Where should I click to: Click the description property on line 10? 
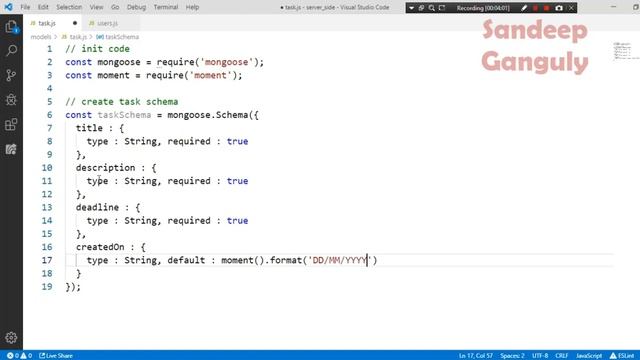(105, 167)
